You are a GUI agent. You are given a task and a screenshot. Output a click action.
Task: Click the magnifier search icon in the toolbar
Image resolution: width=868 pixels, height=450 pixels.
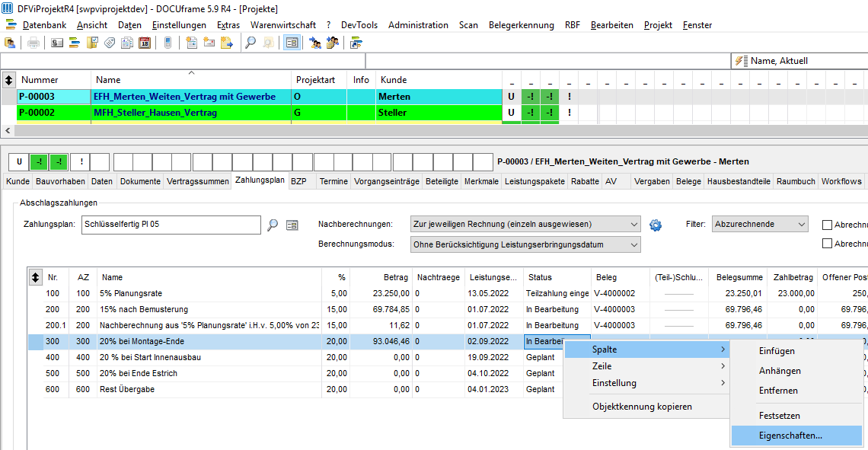pyautogui.click(x=251, y=43)
